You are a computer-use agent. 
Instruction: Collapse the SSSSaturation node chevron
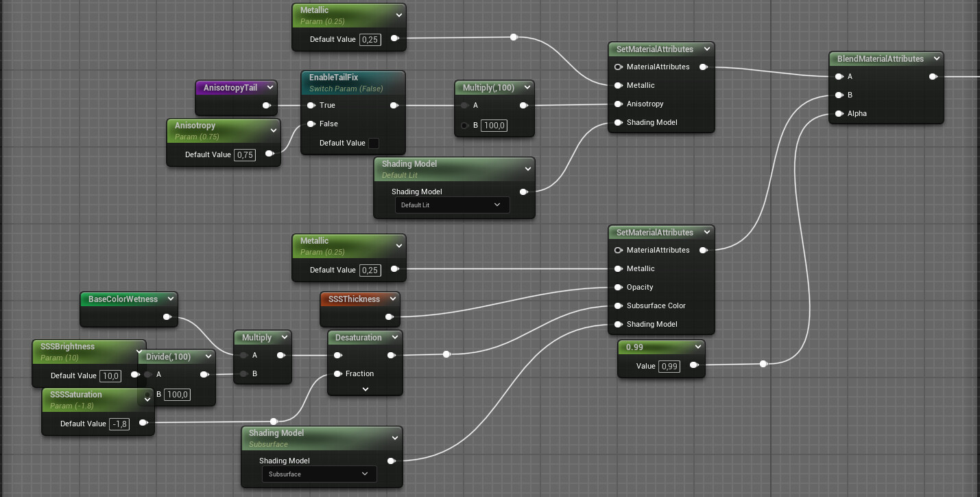point(147,400)
